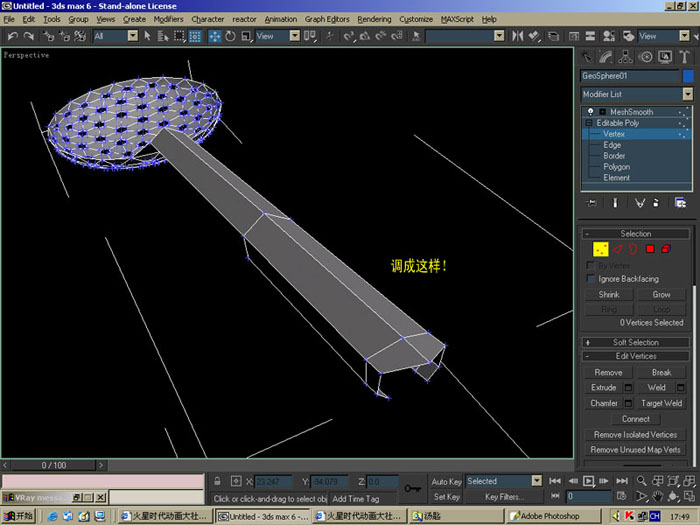Image resolution: width=700 pixels, height=525 pixels.
Task: Activate the Select and Rotate tool
Action: [x=230, y=36]
